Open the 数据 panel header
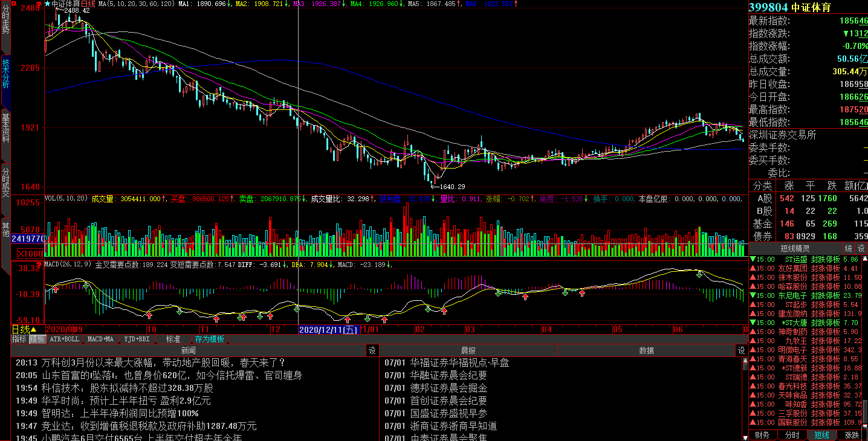 646,350
